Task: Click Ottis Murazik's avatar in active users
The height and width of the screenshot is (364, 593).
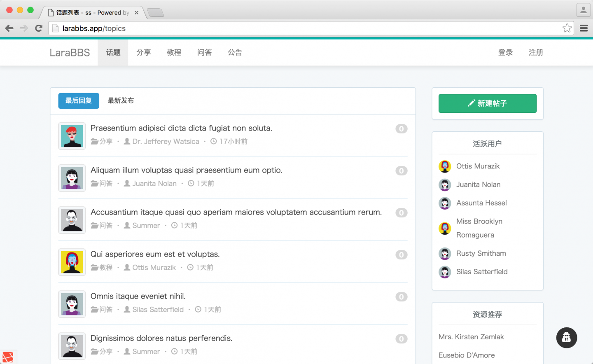Action: [445, 166]
